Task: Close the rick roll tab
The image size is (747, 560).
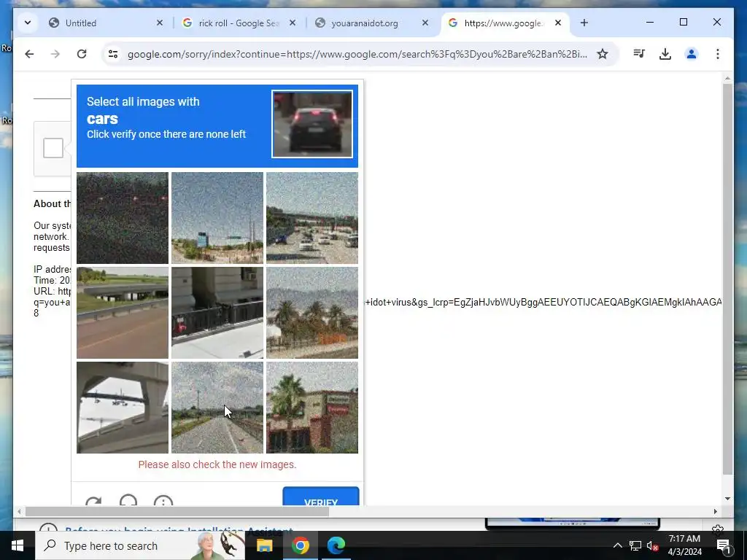Action: 293,23
